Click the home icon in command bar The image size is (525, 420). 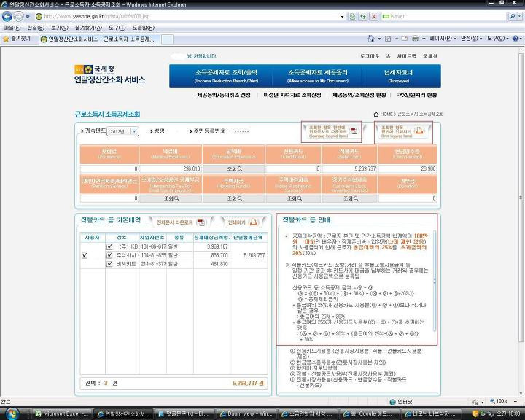371,39
